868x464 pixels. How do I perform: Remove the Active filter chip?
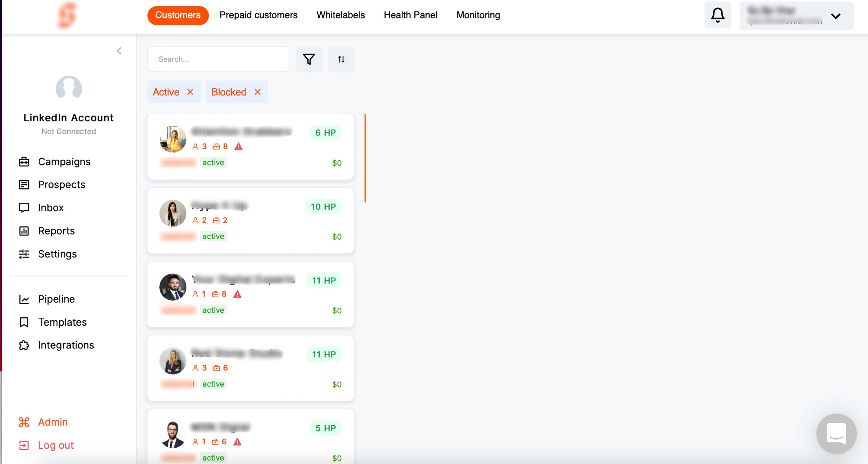point(190,92)
